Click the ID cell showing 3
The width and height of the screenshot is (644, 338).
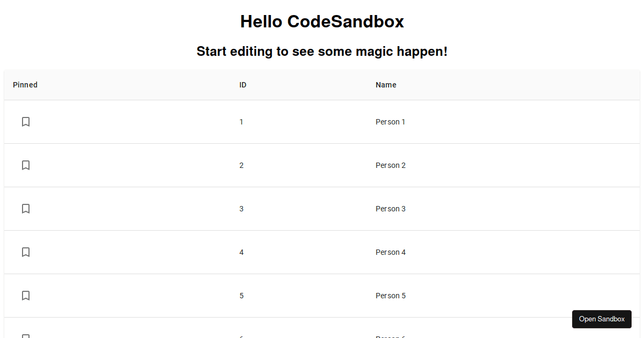[x=241, y=209]
